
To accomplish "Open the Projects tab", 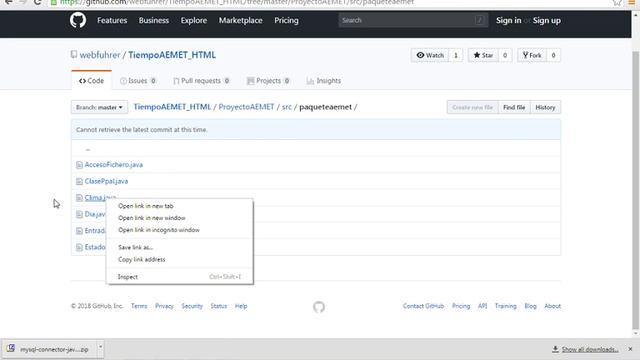I will (x=268, y=81).
